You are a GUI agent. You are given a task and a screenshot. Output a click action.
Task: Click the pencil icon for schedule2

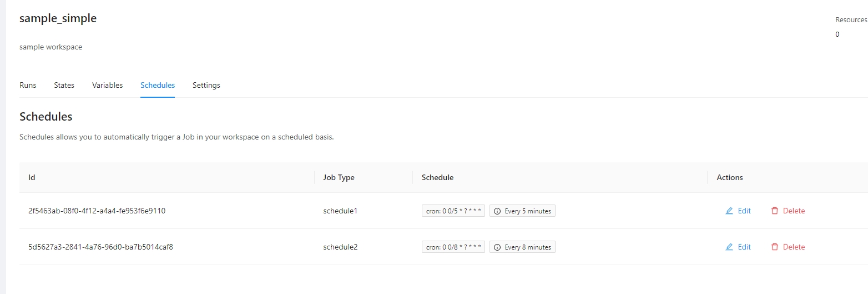(x=729, y=247)
